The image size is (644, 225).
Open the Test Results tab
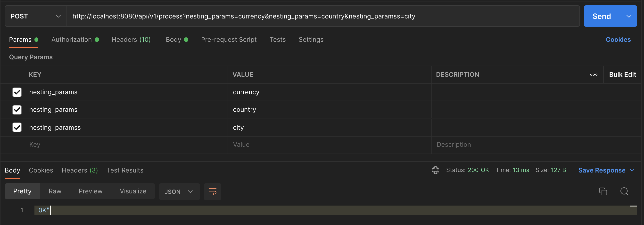coord(125,170)
